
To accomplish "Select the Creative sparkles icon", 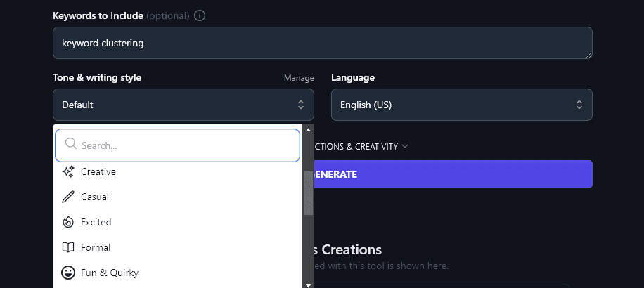I will coord(68,171).
